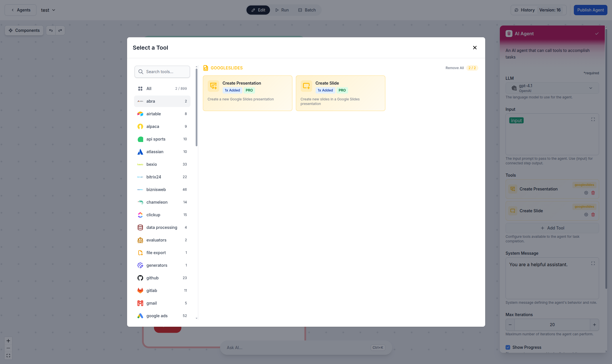Switch to the Run tab
Viewport: 612px width, 364px height.
click(x=282, y=10)
